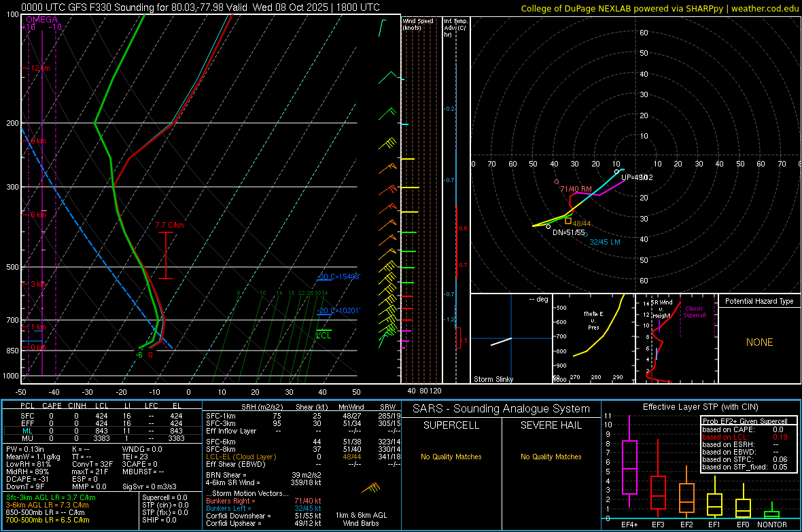
Task: Click the LCL-EL (Cloud Layer) row label
Action: (x=241, y=457)
